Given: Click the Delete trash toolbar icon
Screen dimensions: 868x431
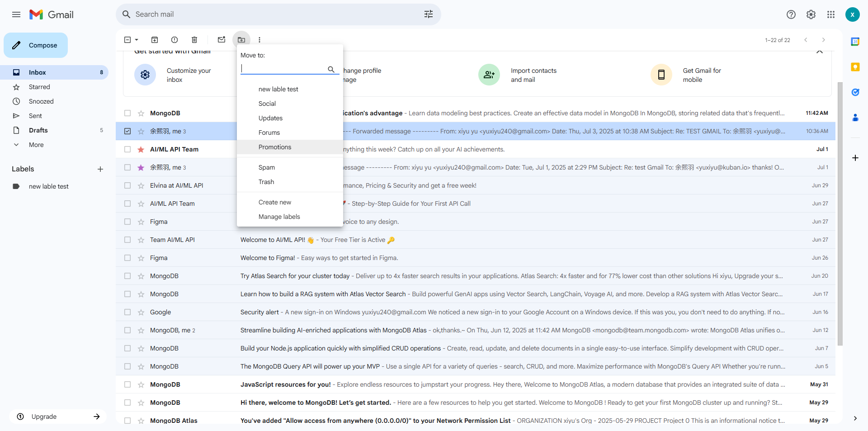Looking at the screenshot, I should pos(194,40).
